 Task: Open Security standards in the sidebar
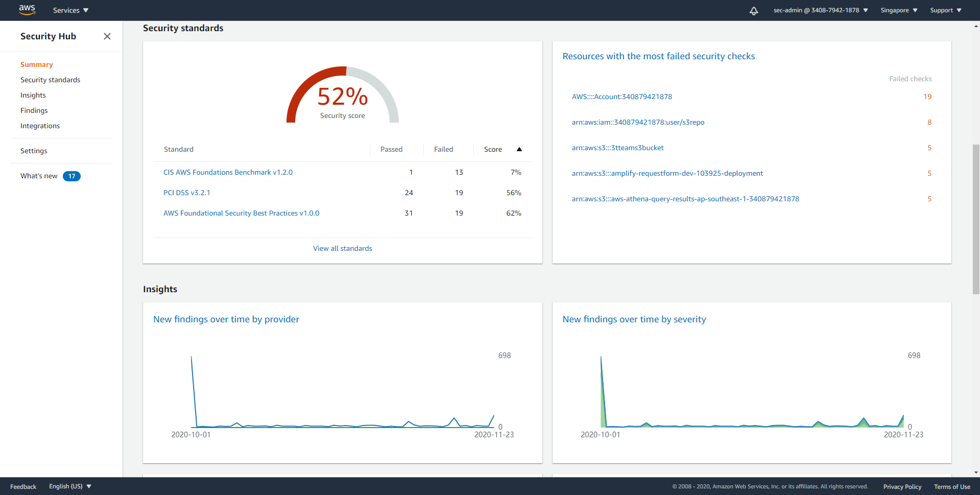point(50,80)
